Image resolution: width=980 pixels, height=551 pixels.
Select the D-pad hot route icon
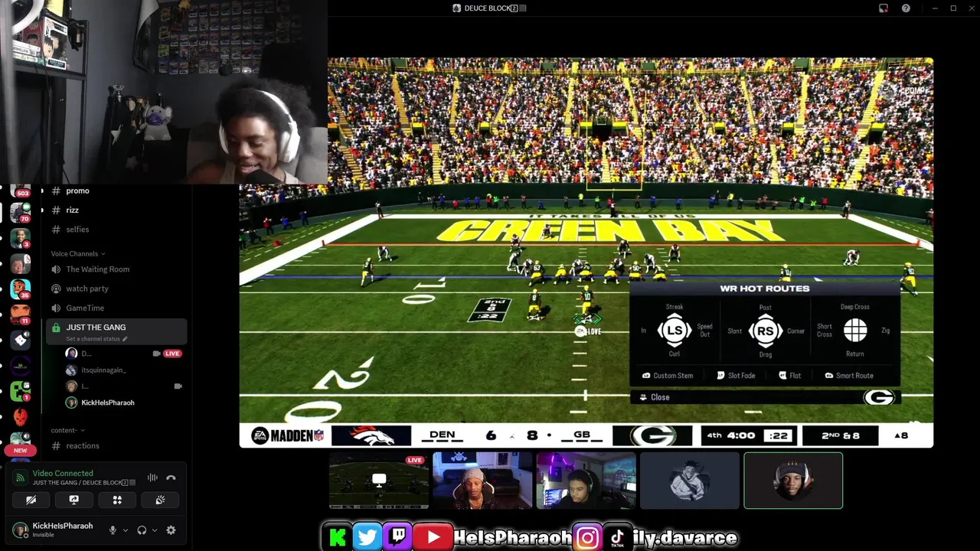(x=855, y=331)
